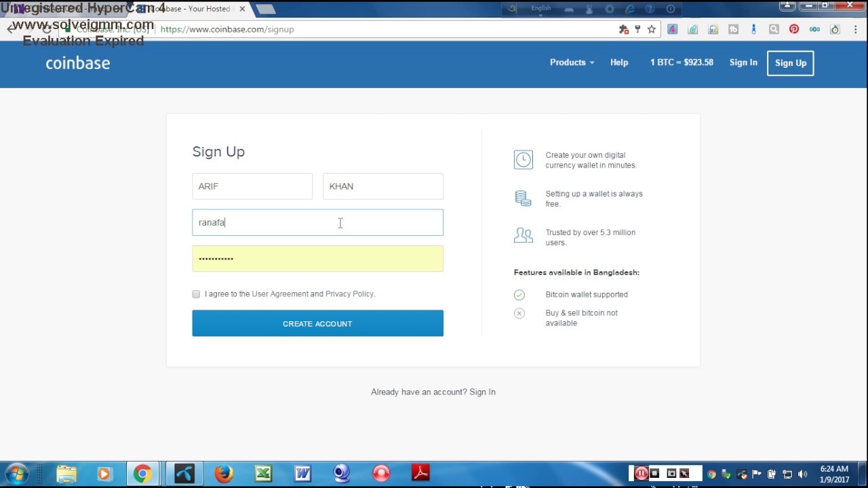Click the first name field ARIF

click(x=252, y=186)
